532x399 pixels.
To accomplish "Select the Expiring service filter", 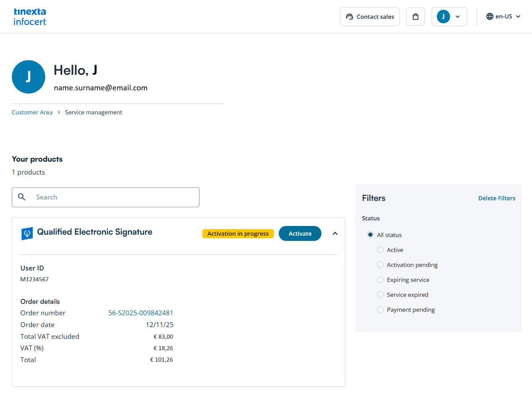I will [x=380, y=280].
